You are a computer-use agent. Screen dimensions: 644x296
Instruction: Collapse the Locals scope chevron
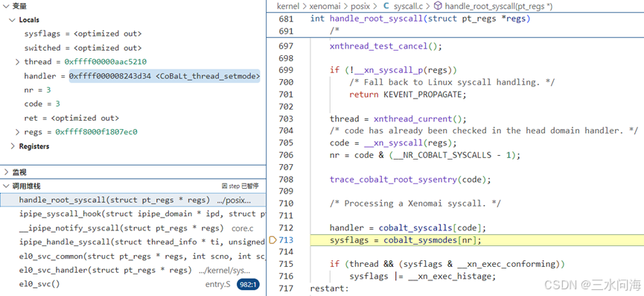[x=13, y=19]
